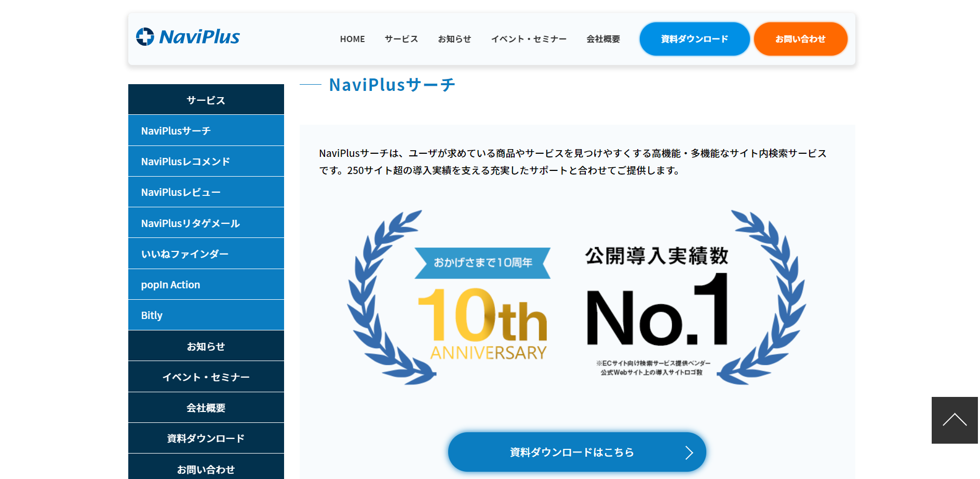
Task: Open NaviPlusリタゲメール in the sidebar
Action: point(190,223)
